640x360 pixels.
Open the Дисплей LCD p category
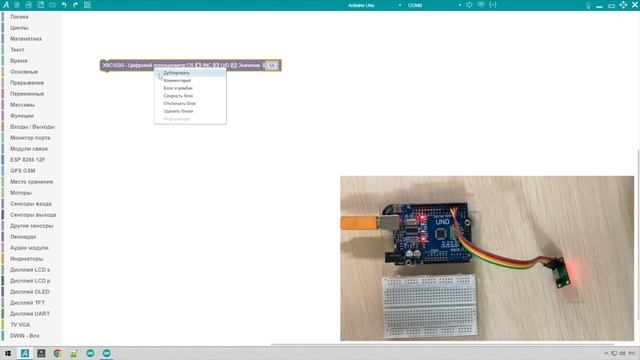click(31, 281)
